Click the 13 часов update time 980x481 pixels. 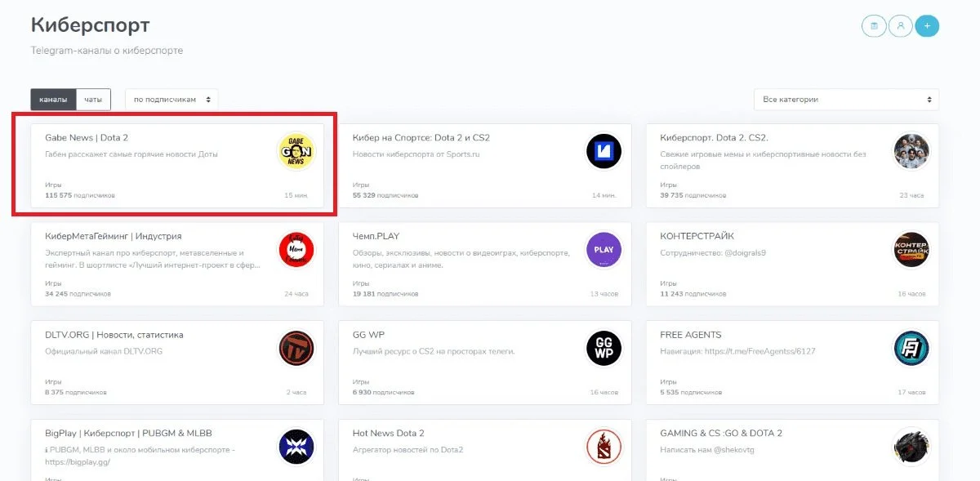(x=604, y=294)
